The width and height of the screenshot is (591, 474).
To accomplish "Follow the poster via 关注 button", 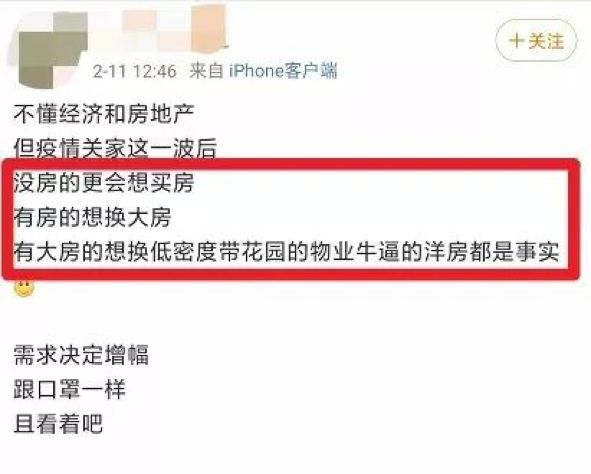I will pos(536,40).
